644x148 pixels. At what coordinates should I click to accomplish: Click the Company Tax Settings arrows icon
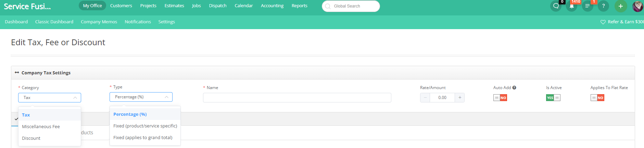[x=17, y=73]
